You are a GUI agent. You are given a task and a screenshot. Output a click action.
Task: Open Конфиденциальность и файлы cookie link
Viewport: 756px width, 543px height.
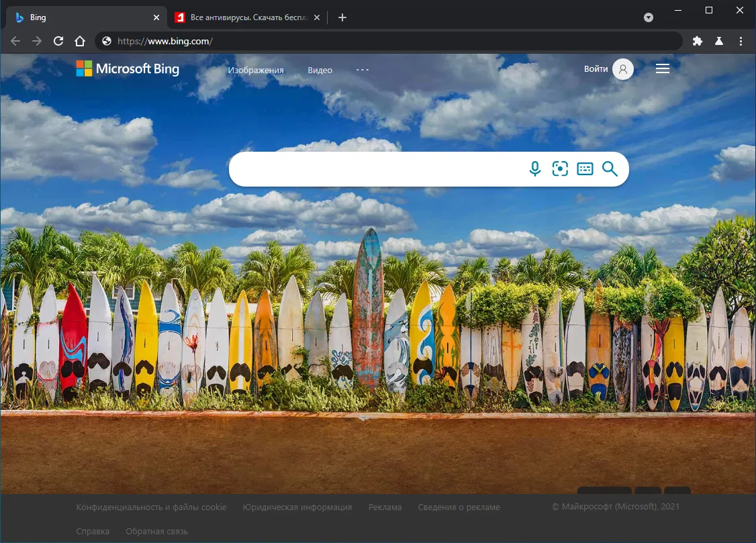151,507
